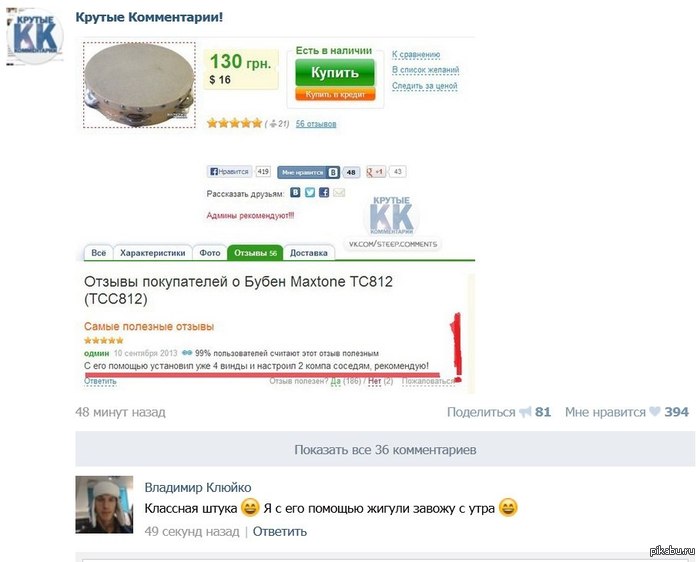Share via the Twitter bird icon
This screenshot has width=700, height=562.
click(x=310, y=192)
